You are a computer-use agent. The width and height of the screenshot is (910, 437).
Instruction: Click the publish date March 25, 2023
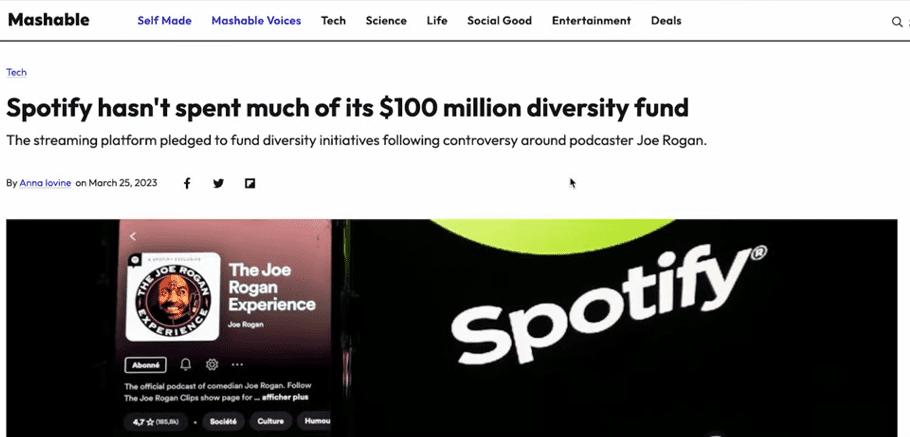tap(123, 183)
